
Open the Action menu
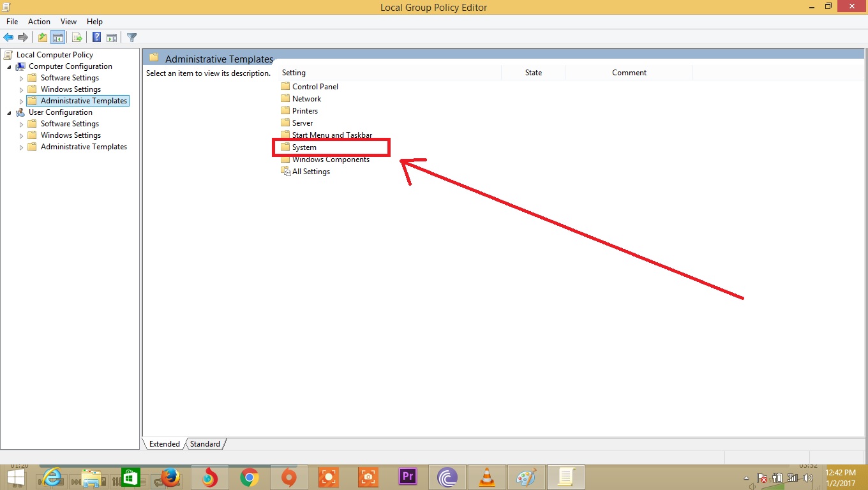39,21
